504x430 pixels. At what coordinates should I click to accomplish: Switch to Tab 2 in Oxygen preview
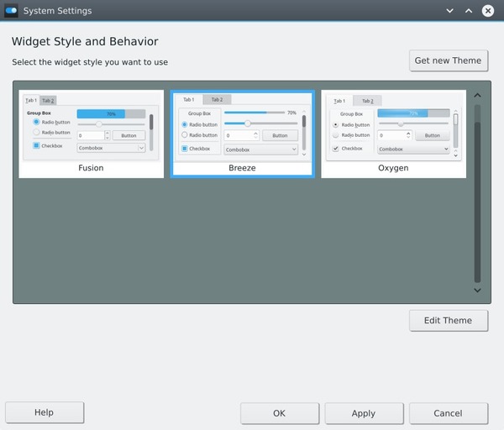[368, 101]
